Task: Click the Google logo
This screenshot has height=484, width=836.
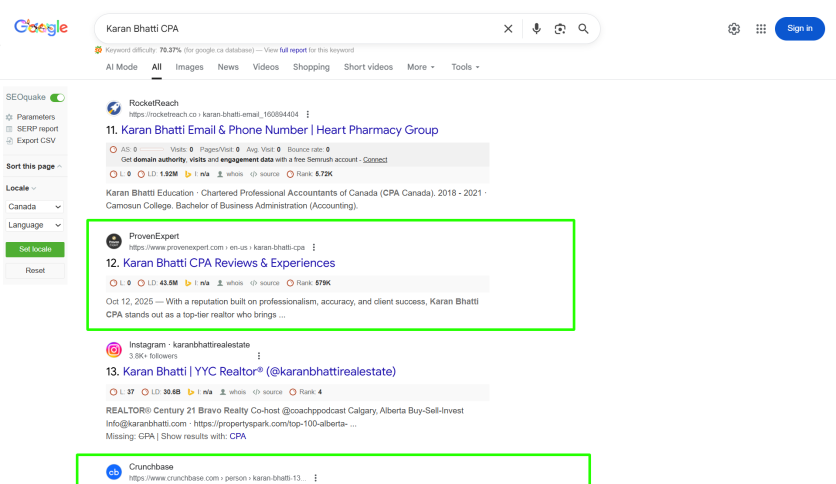Action: pyautogui.click(x=41, y=27)
